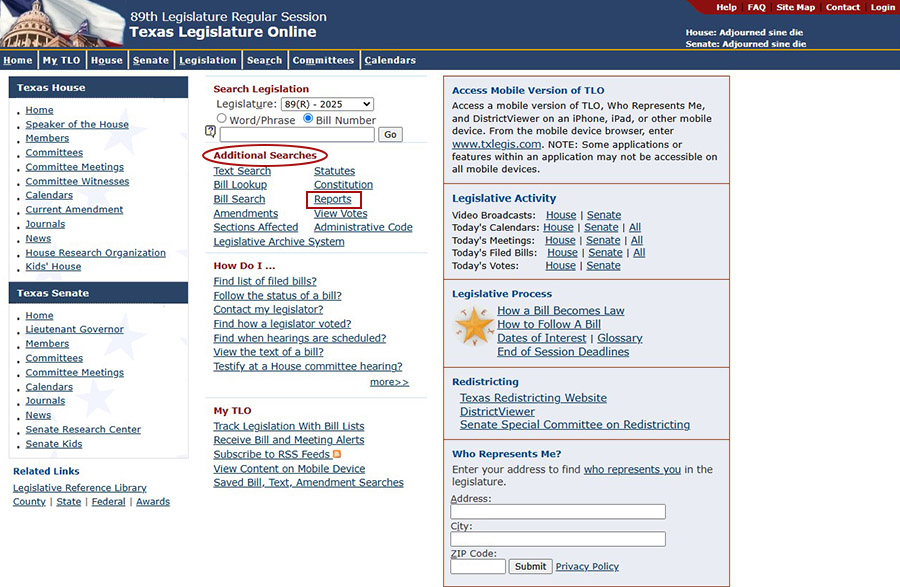Viewport: 900px width, 587px height.
Task: Click the City input field
Action: click(x=558, y=539)
